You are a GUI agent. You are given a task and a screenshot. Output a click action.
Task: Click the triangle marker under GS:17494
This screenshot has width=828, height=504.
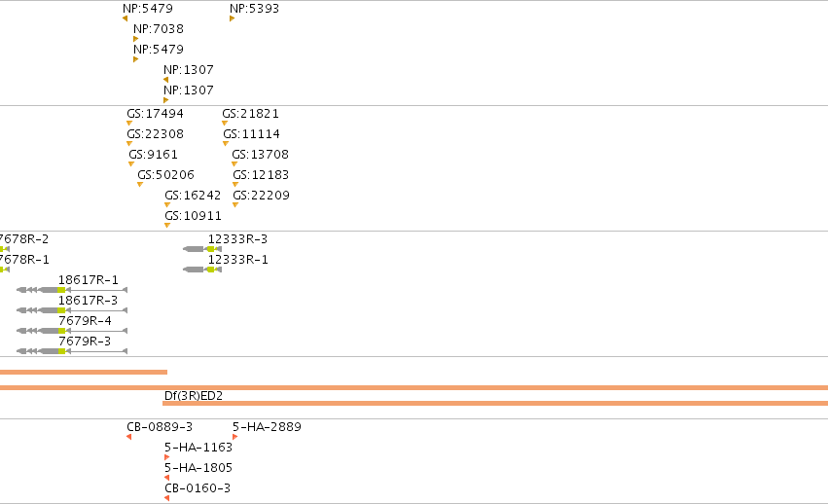tap(129, 124)
